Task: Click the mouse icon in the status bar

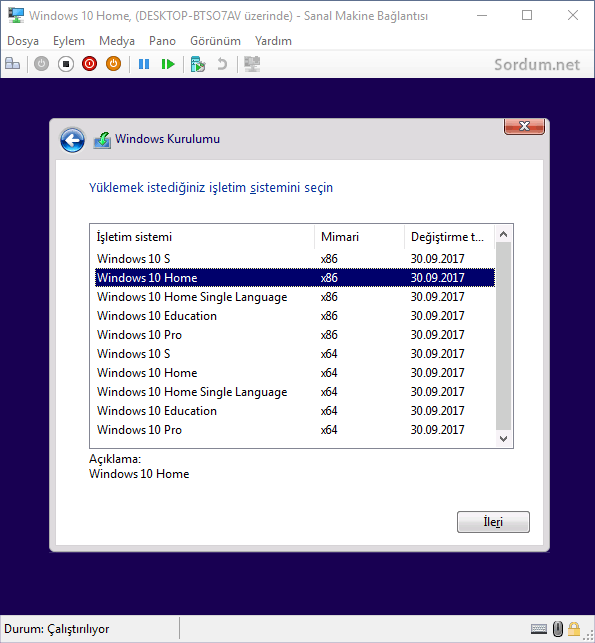Action: [x=558, y=629]
